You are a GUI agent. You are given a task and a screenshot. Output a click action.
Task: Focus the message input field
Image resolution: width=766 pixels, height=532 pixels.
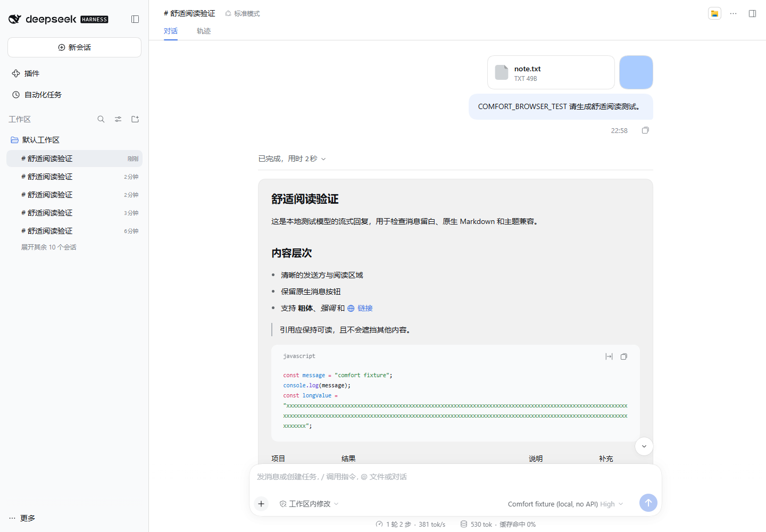pos(455,477)
